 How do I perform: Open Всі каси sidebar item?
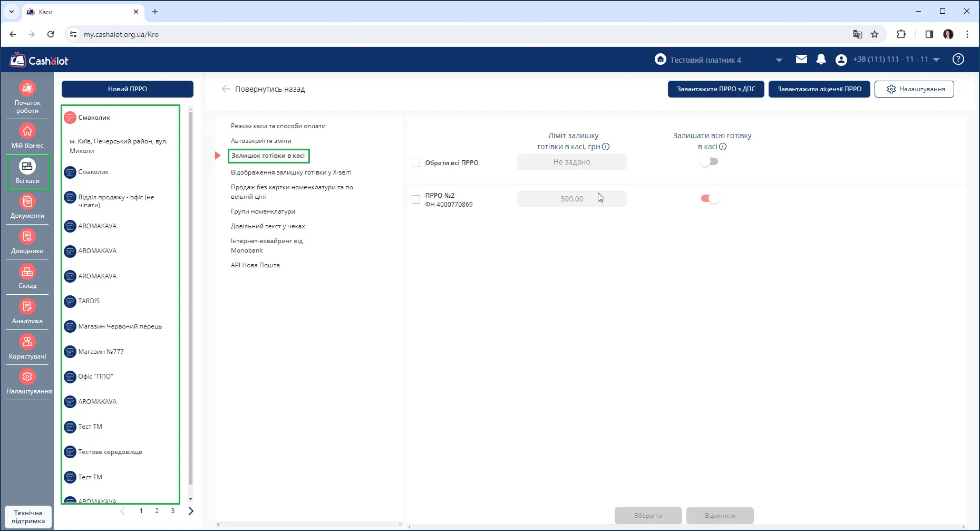(27, 172)
